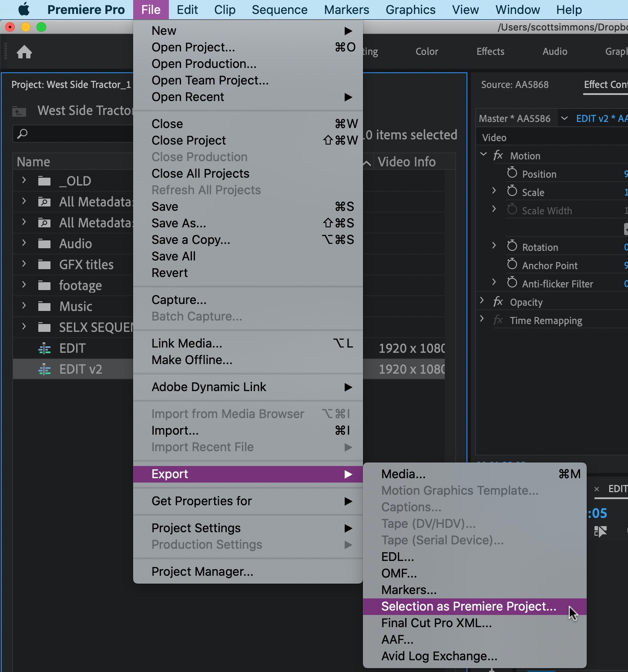This screenshot has height=672, width=628.
Task: Click the Name column header
Action: pyautogui.click(x=34, y=162)
